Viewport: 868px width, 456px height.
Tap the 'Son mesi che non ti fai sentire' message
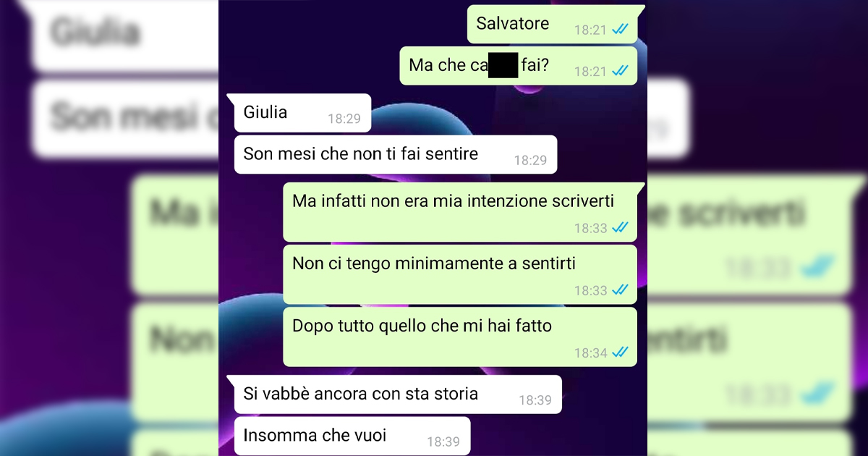[396, 154]
